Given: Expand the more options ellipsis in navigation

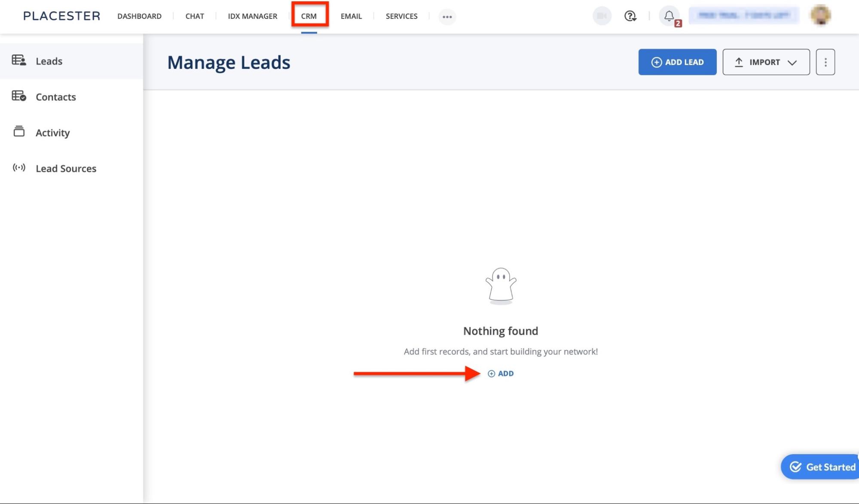Looking at the screenshot, I should [x=447, y=16].
